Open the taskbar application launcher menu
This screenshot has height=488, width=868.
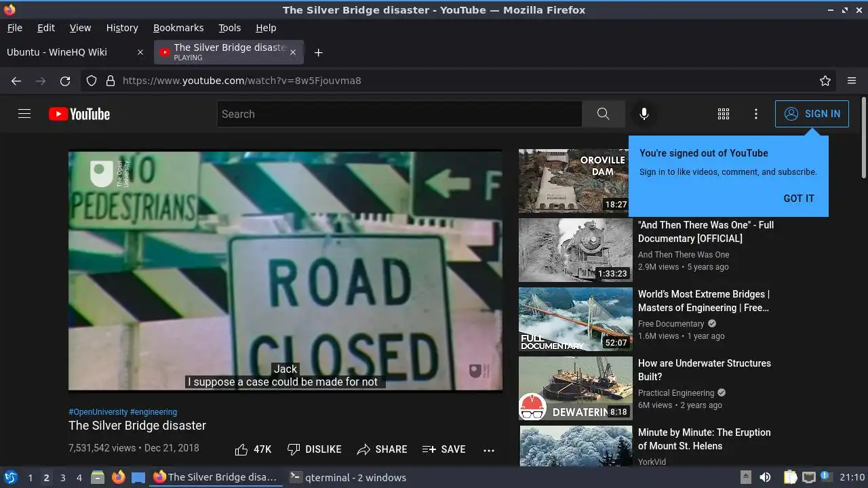click(11, 477)
